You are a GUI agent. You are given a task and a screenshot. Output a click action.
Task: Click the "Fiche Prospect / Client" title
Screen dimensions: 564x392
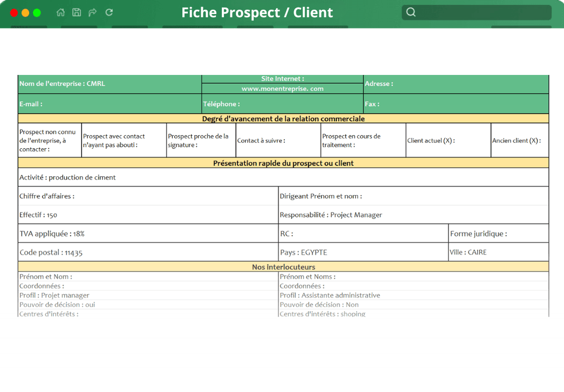pyautogui.click(x=257, y=12)
